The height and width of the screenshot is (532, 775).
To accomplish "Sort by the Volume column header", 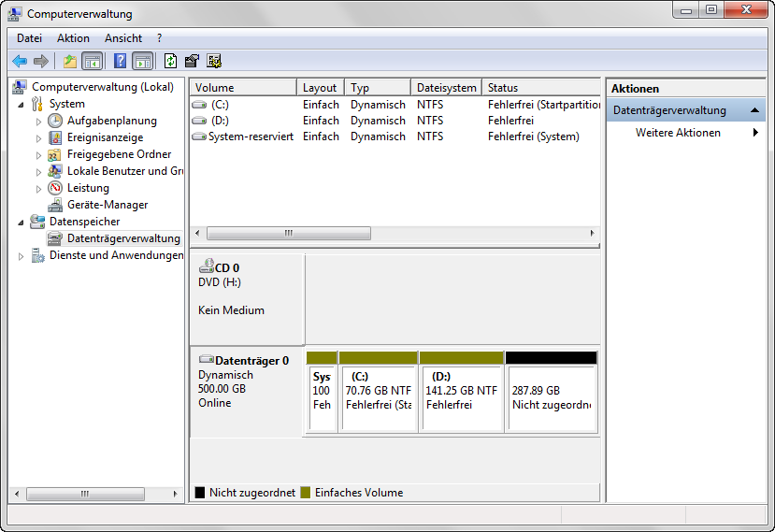I will [243, 88].
